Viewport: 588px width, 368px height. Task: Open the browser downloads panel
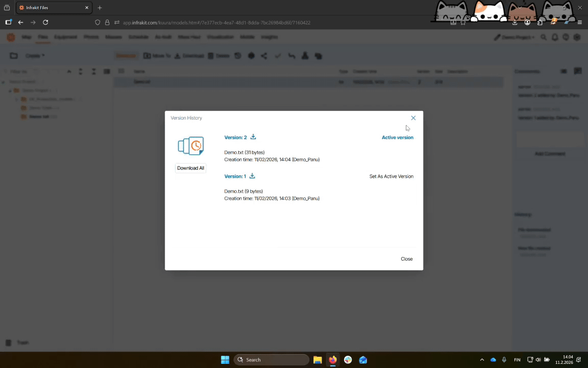click(x=514, y=22)
